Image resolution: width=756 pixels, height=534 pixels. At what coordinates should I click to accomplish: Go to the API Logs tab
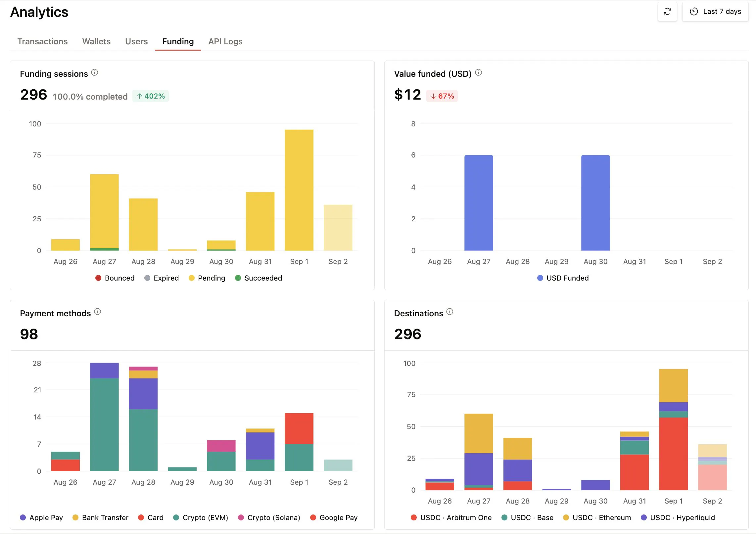point(225,41)
